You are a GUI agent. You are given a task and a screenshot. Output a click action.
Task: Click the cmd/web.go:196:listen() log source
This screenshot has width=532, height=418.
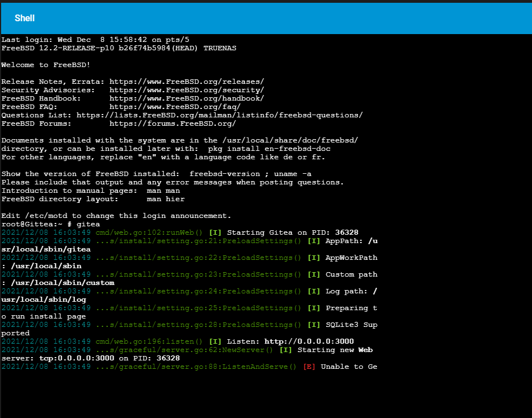tap(149, 341)
